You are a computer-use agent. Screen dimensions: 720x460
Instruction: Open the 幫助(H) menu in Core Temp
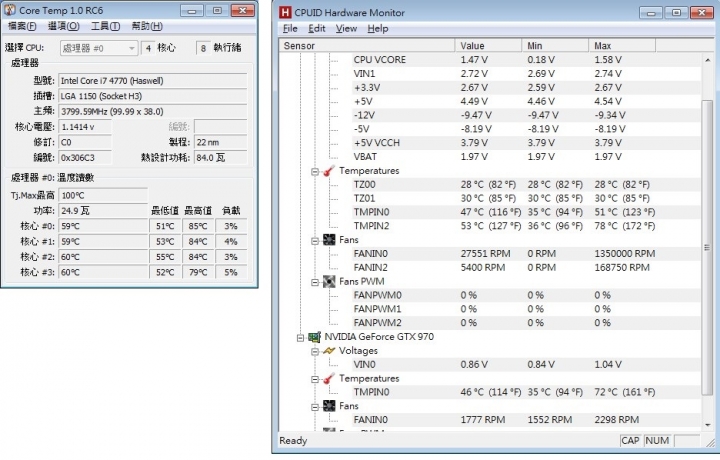[x=147, y=26]
